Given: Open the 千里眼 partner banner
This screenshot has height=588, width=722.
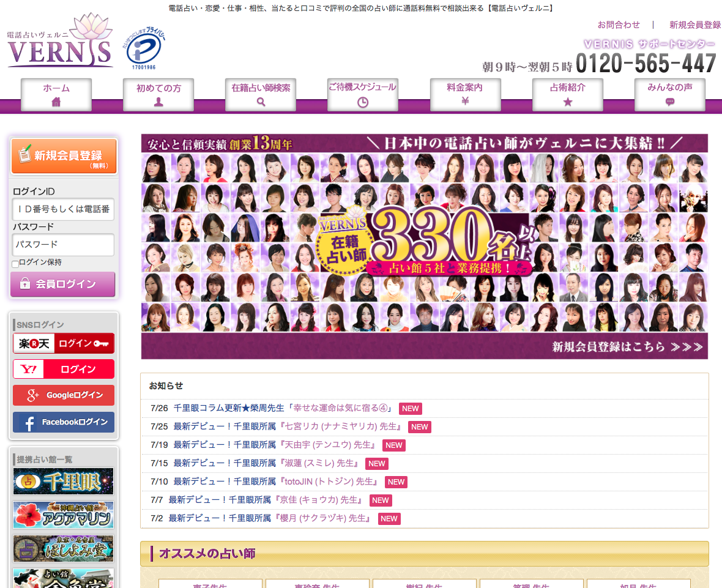Looking at the screenshot, I should pos(64,481).
